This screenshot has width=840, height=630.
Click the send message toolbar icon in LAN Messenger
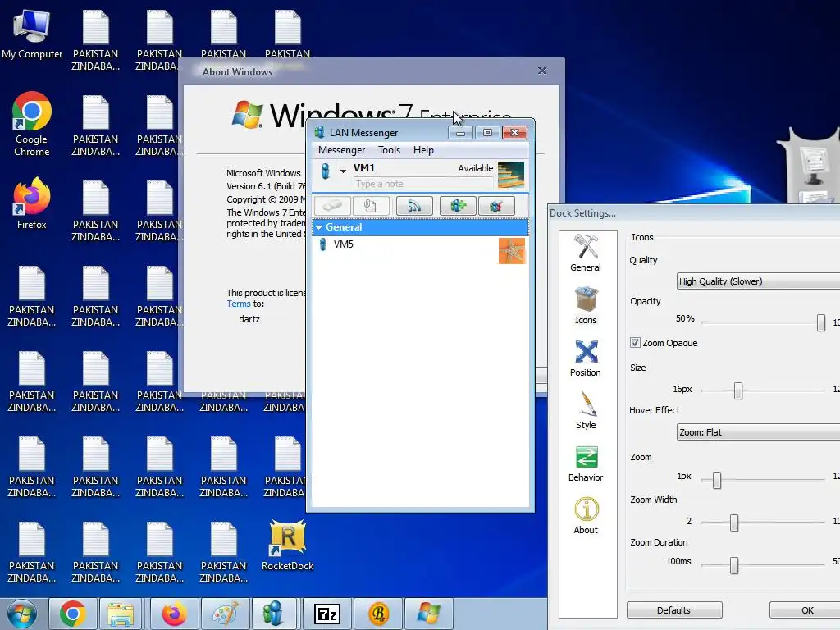[x=333, y=206]
